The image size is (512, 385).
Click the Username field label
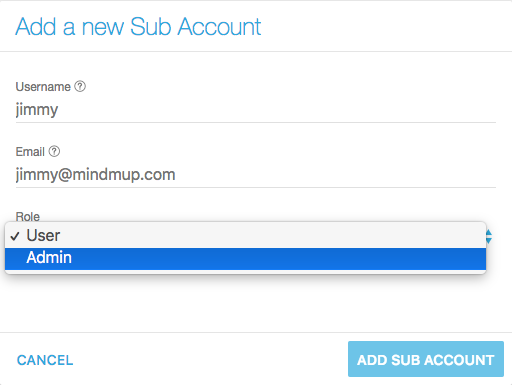pyautogui.click(x=43, y=87)
